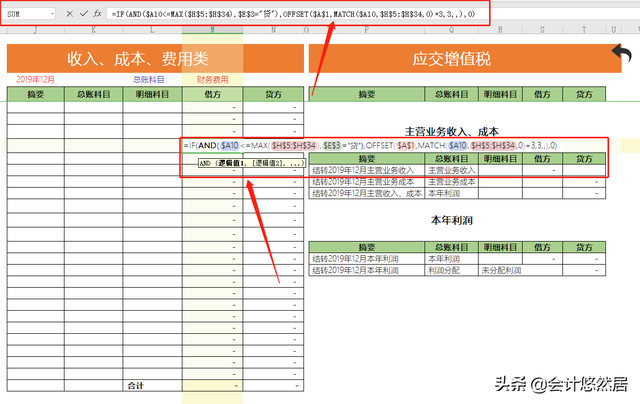640x404 pixels.
Task: Click the curved back arrow icon
Action: point(622,53)
